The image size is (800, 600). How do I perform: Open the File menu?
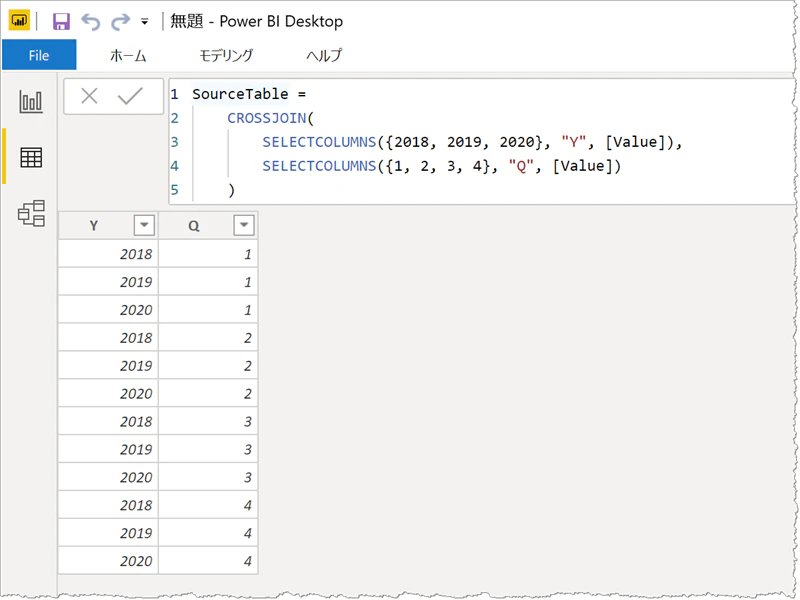tap(39, 55)
